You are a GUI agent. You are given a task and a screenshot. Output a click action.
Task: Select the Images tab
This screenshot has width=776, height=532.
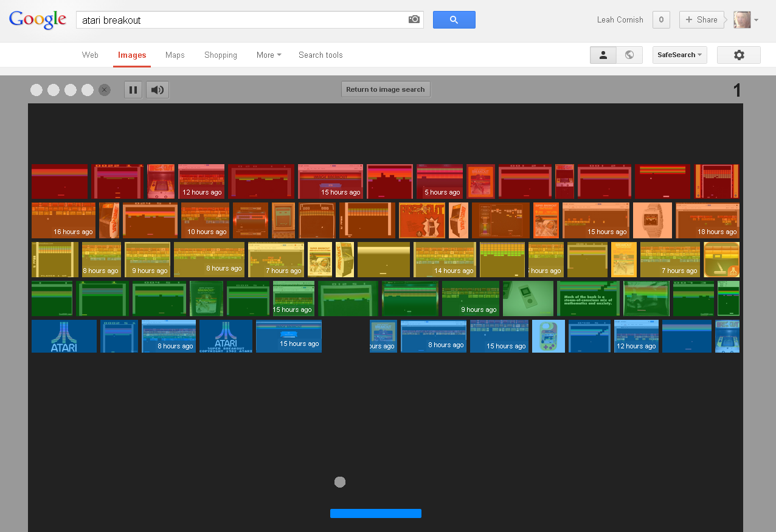132,55
